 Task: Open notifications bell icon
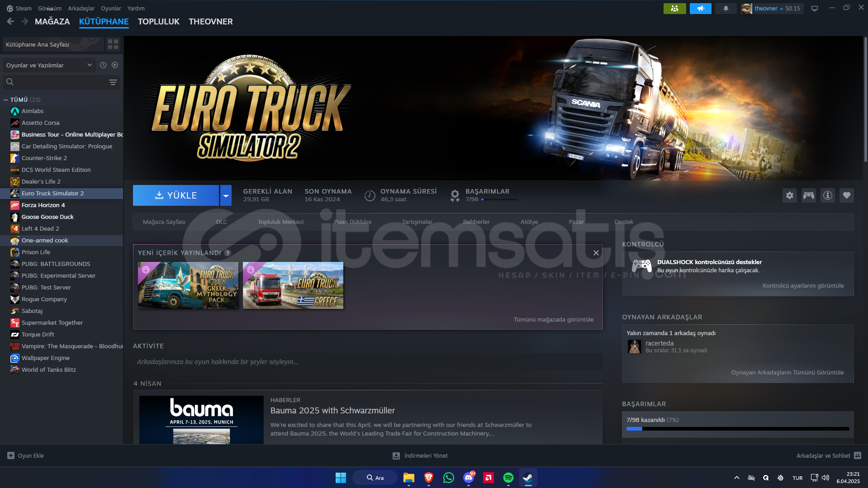click(x=726, y=8)
